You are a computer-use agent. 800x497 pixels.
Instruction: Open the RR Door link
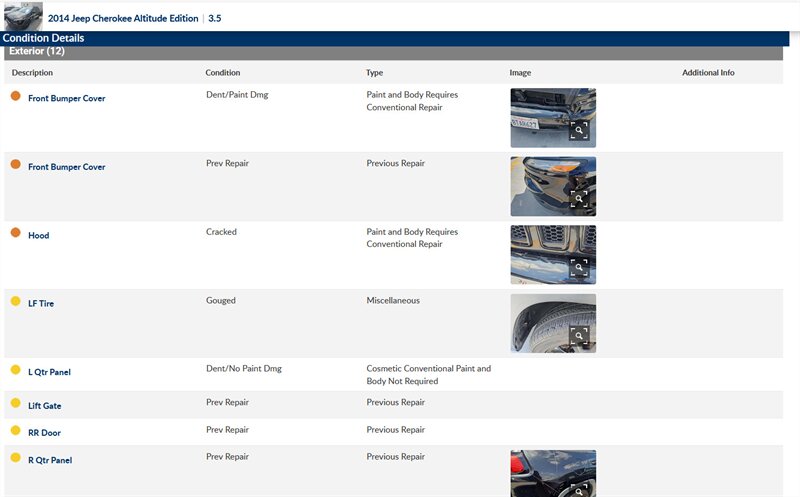coord(44,433)
